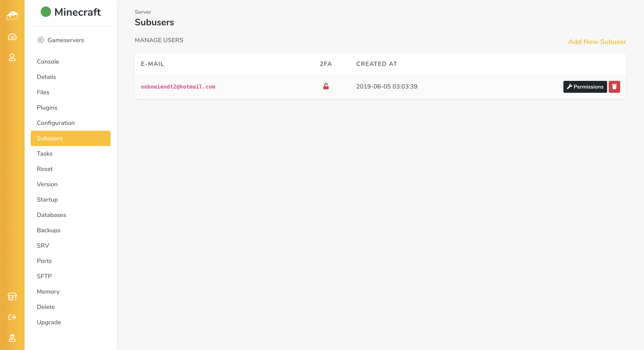Click the cheese logo icon
This screenshot has height=350, width=644.
12,16
